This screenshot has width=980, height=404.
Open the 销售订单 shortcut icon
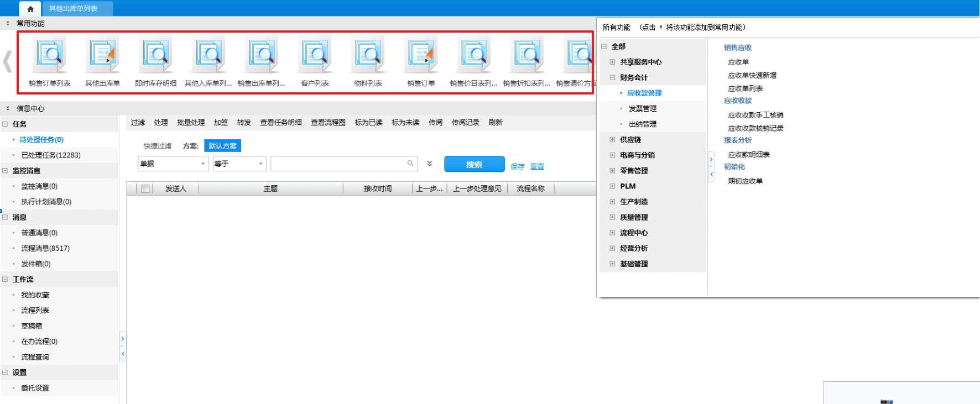click(x=421, y=55)
